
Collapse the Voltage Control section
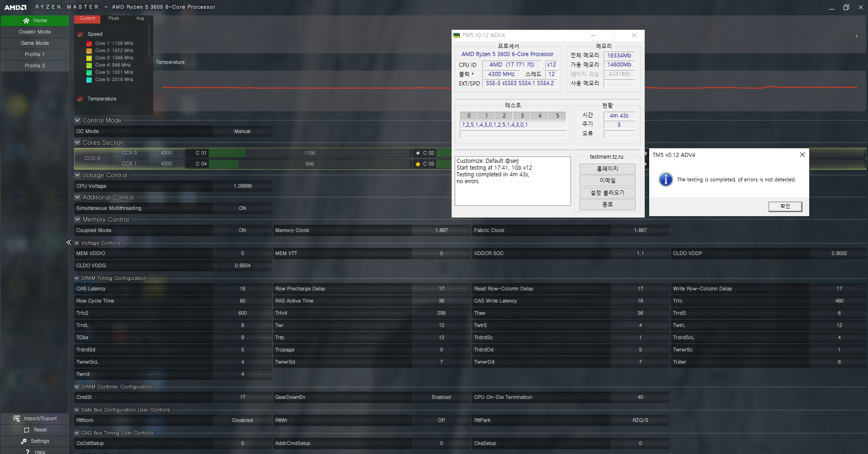(77, 175)
